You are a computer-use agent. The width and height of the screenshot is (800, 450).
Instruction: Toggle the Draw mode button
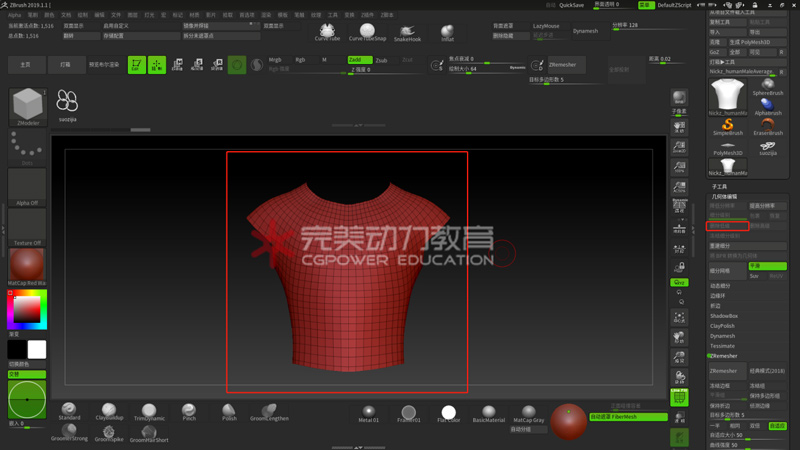[x=157, y=65]
